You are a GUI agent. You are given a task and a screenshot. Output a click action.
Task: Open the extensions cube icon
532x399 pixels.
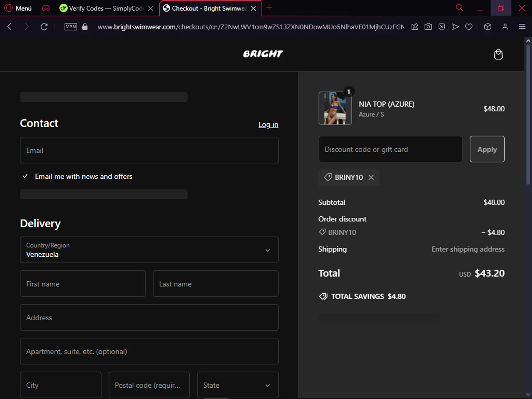pos(488,27)
